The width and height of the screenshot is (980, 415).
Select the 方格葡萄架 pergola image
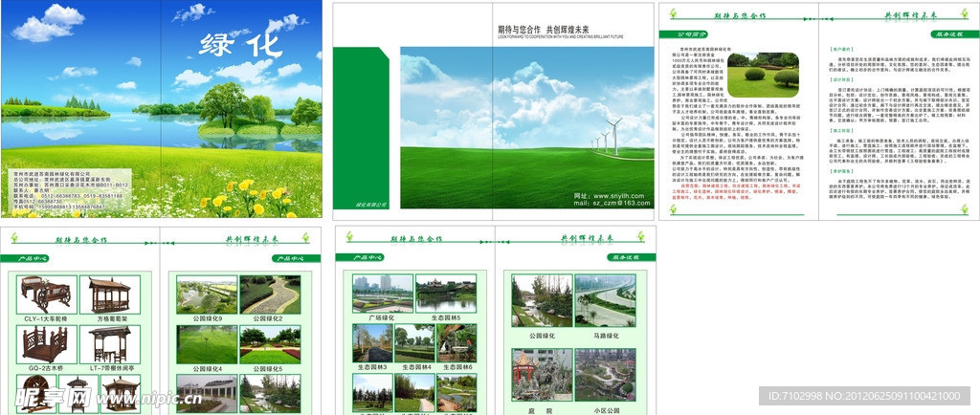tap(109, 294)
